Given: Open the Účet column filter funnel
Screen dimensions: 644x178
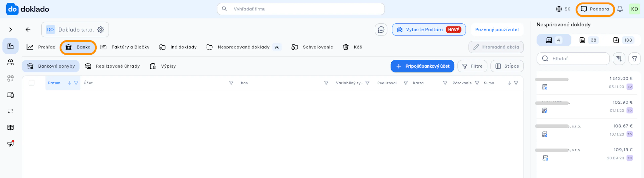Looking at the screenshot, I should coord(231,83).
